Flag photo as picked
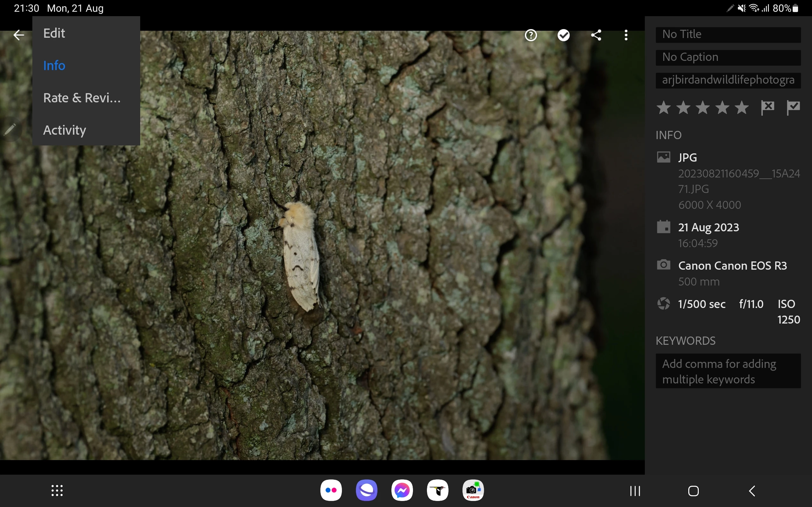 point(793,108)
